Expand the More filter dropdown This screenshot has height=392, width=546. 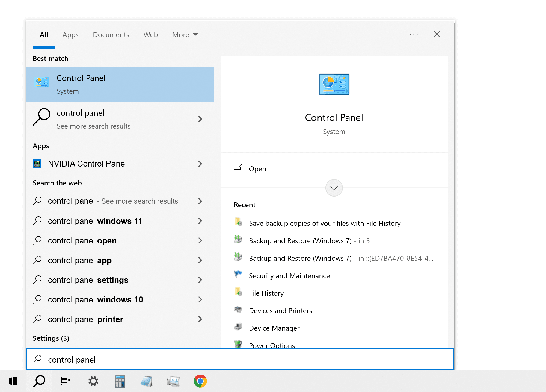click(185, 35)
